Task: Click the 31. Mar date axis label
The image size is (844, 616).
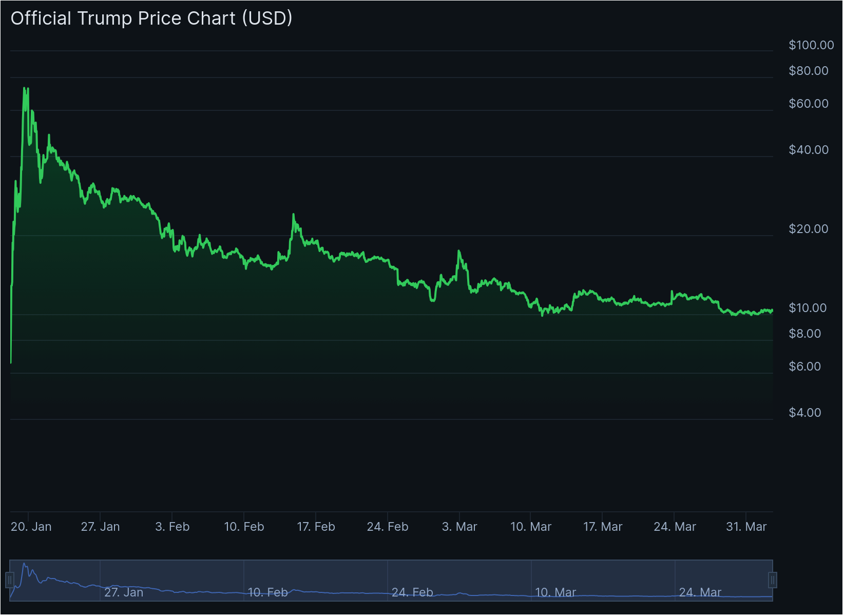Action: (x=746, y=527)
